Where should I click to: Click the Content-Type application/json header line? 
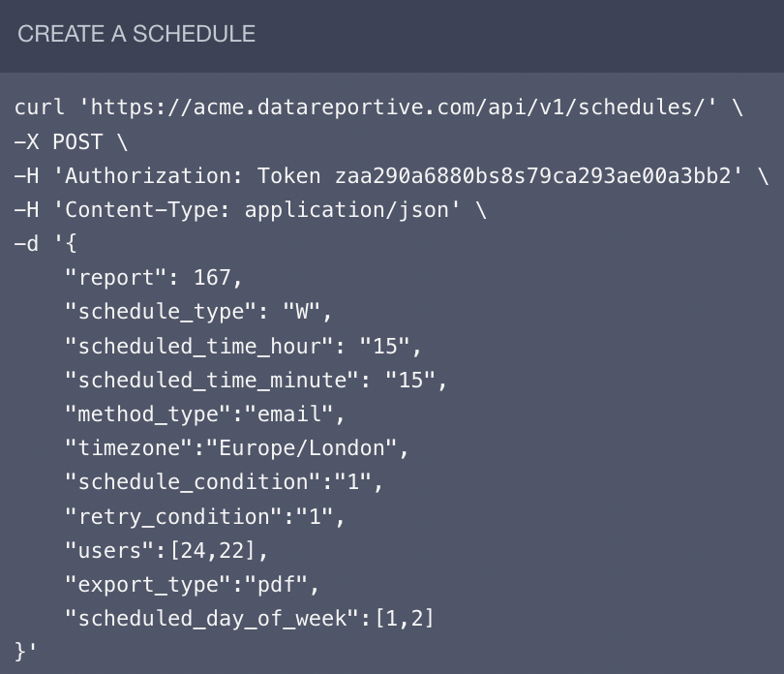[x=250, y=210]
